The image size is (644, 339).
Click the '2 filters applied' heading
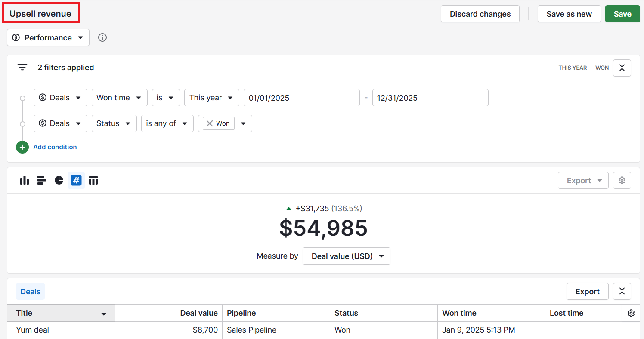click(x=66, y=68)
